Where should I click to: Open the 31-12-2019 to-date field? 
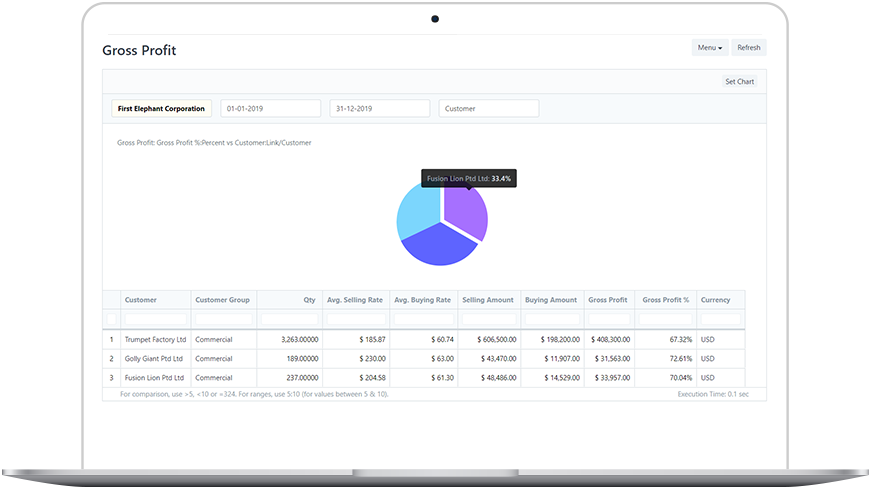point(379,108)
